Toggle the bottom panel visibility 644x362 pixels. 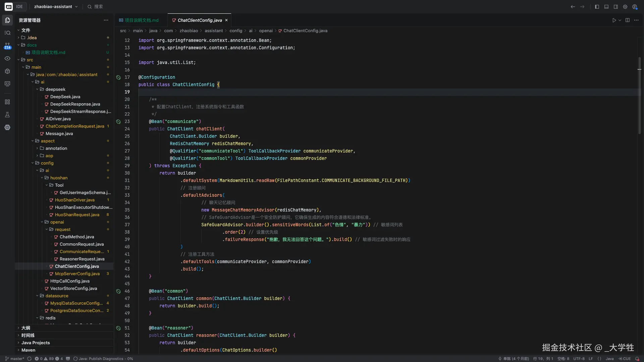pos(606,7)
